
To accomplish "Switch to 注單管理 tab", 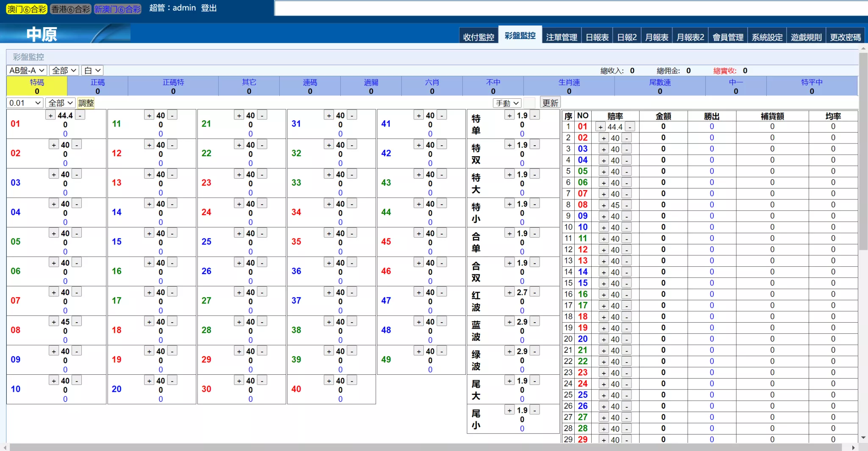I will tap(561, 37).
